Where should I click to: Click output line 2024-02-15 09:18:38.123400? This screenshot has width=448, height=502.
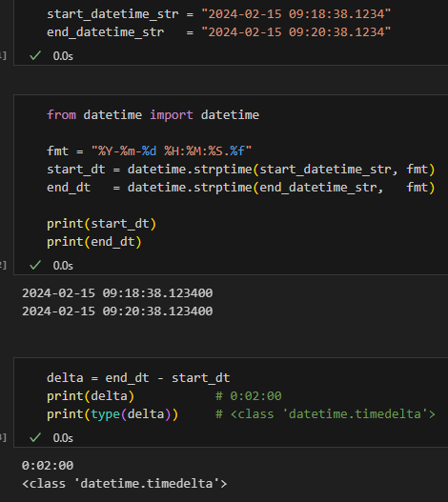(x=117, y=293)
